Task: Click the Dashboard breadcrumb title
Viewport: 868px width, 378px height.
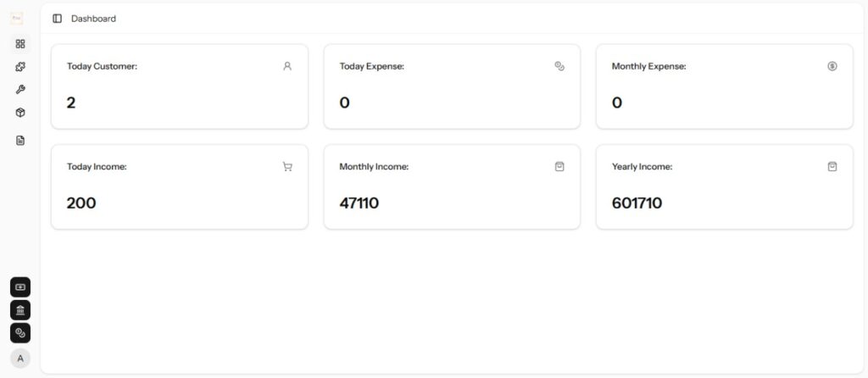Action: tap(93, 19)
